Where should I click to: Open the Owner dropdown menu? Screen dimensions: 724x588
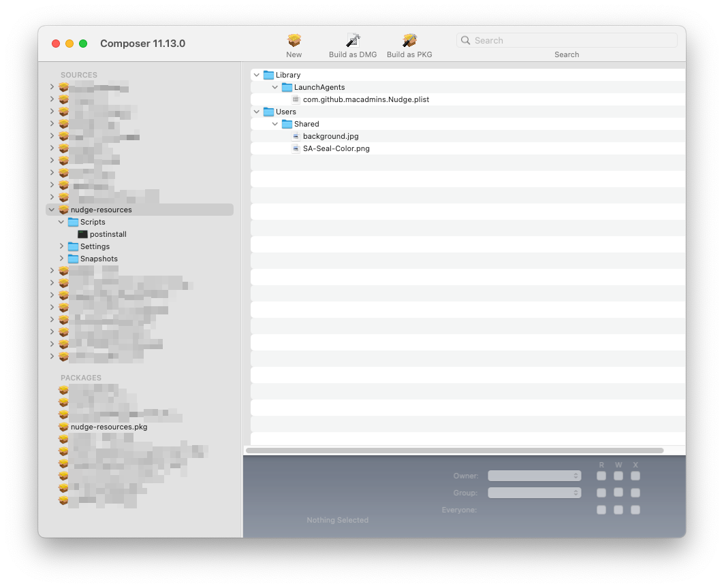click(x=534, y=476)
